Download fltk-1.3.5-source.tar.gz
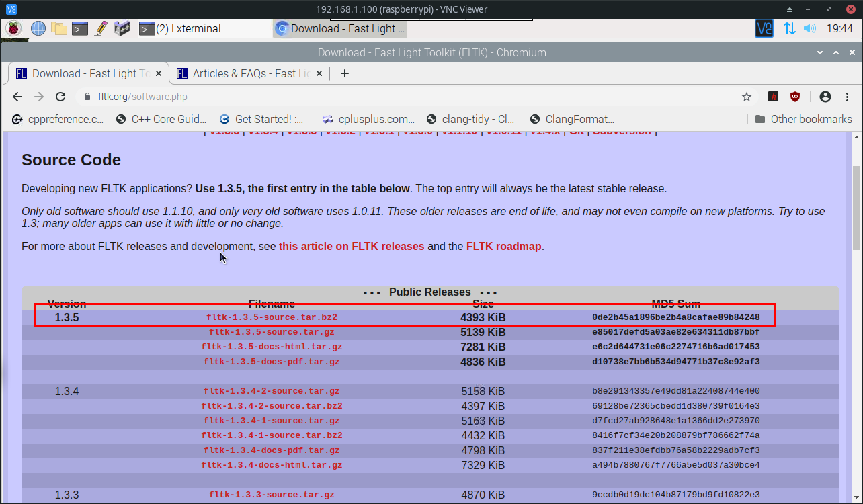The image size is (863, 504). tap(272, 332)
